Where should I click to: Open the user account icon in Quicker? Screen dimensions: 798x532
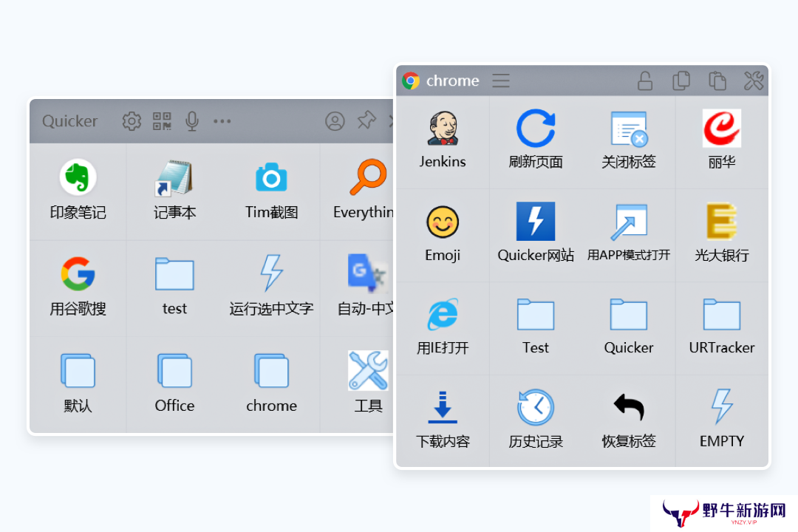[335, 121]
